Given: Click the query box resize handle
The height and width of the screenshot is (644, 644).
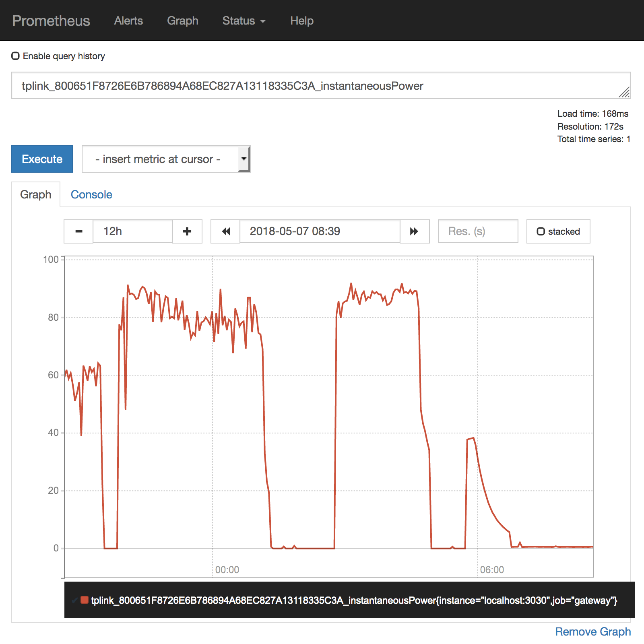Looking at the screenshot, I should pos(624,92).
